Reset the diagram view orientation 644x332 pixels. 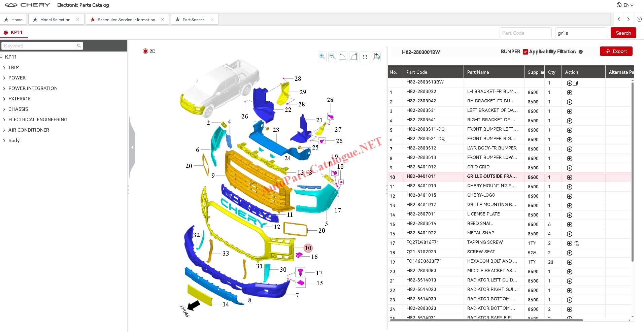[376, 57]
